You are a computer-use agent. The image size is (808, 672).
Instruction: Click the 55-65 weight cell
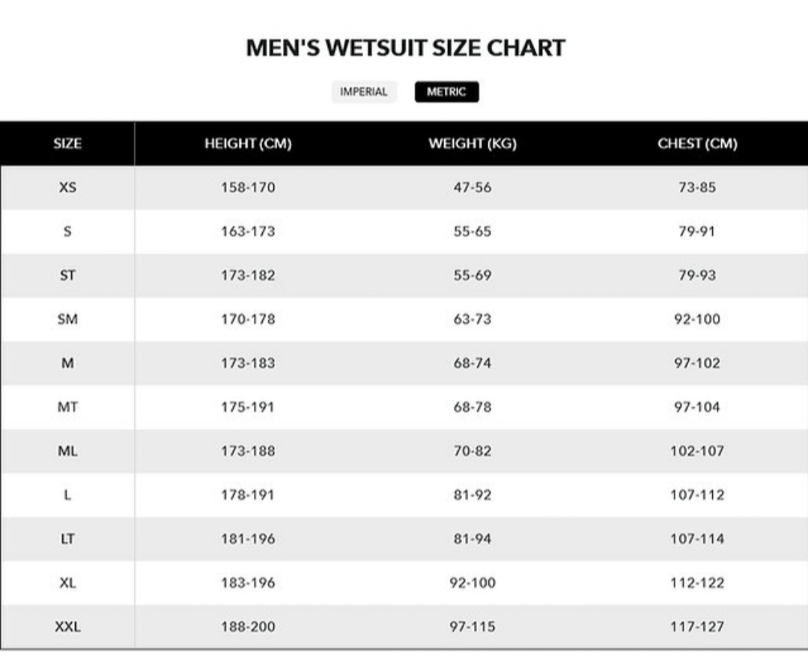[x=473, y=231]
